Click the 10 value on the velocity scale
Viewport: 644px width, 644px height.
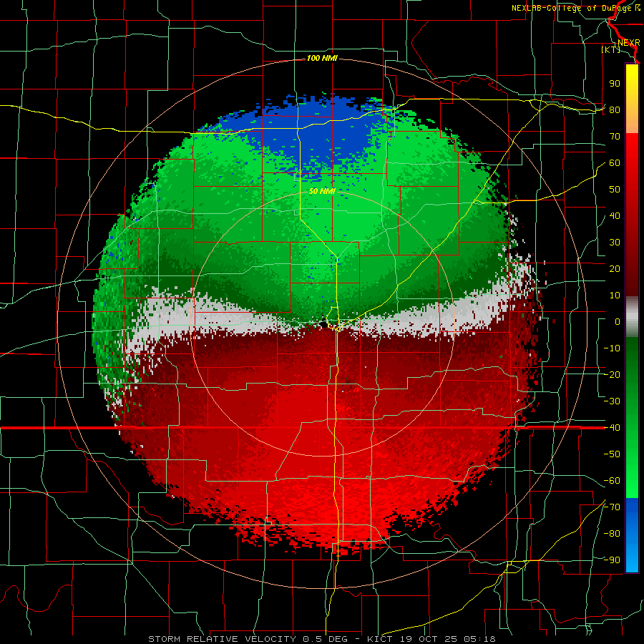(615, 296)
